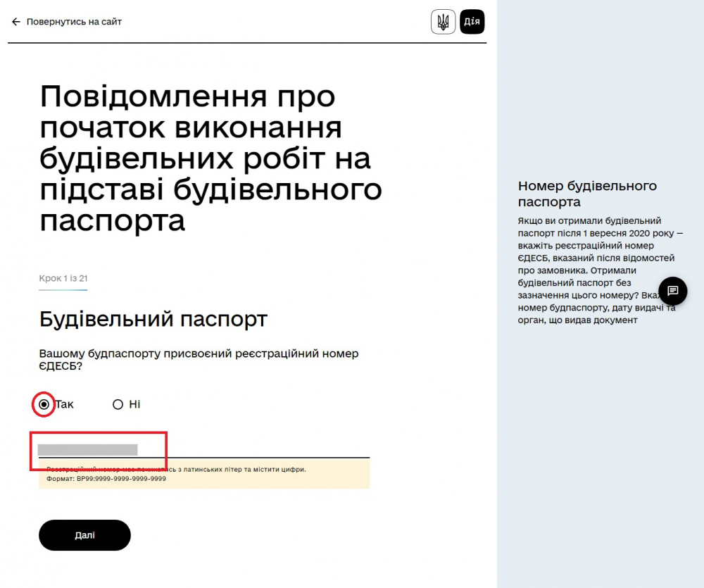704x588 pixels.
Task: Click the 'Крок 1 із 21' step indicator
Action: 63,279
